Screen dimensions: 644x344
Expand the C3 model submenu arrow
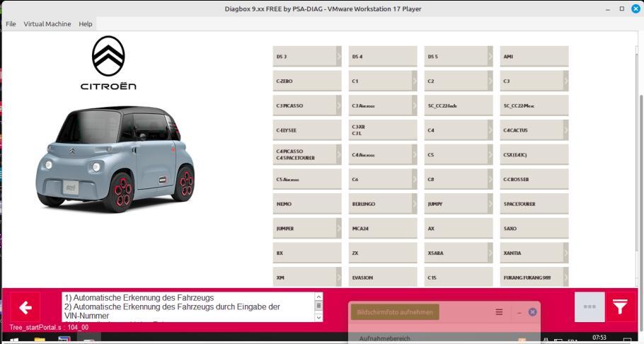(x=566, y=81)
